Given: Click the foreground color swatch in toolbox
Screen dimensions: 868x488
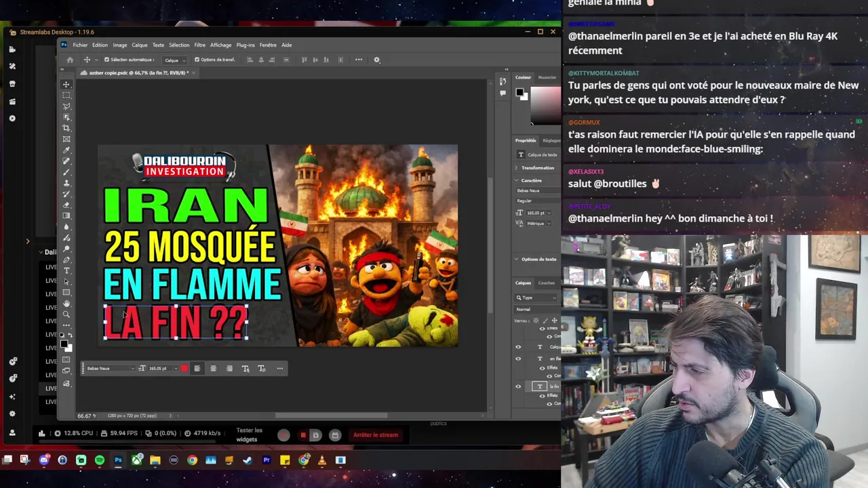Looking at the screenshot, I should (x=64, y=344).
